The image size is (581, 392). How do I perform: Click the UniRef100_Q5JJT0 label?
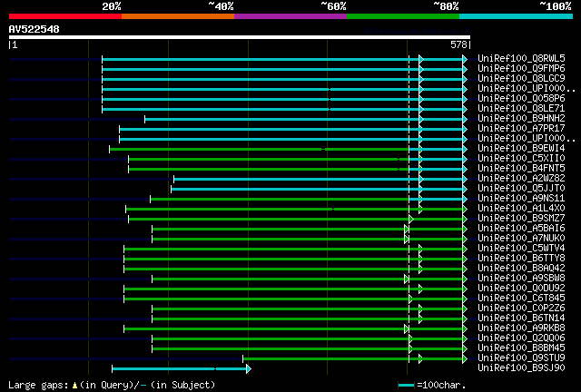(521, 189)
